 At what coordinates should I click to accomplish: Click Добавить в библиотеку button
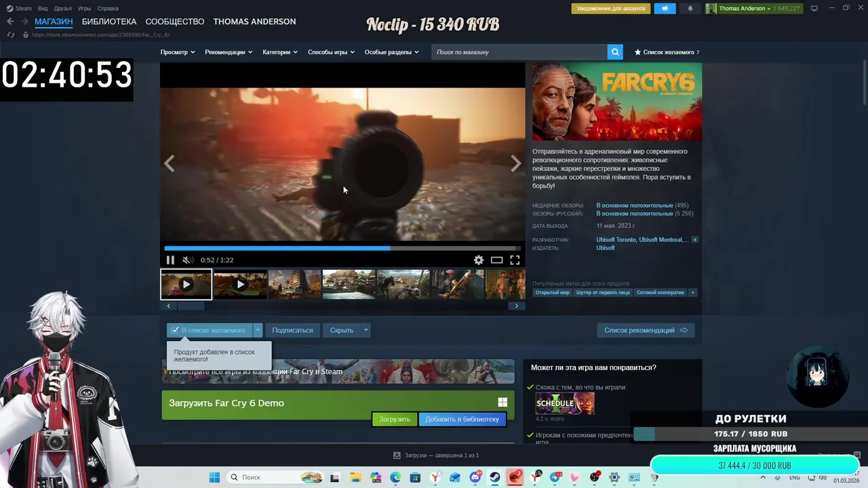pyautogui.click(x=462, y=420)
